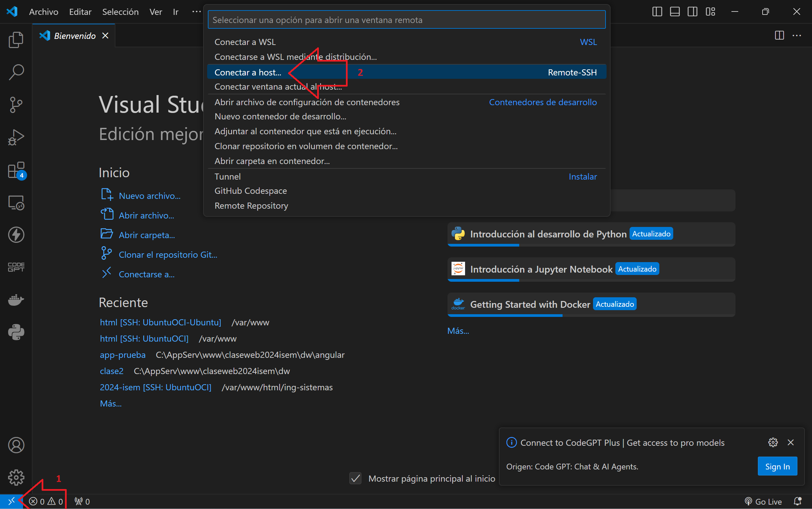Click the Conectarse a link

(147, 274)
